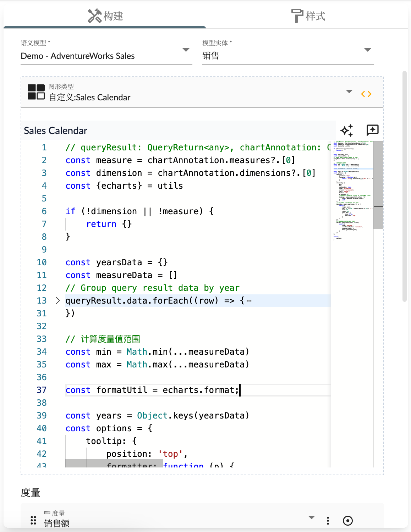Viewport: 411px width, 532px height.
Task: Toggle the orange code editor brackets icon
Action: (x=366, y=94)
